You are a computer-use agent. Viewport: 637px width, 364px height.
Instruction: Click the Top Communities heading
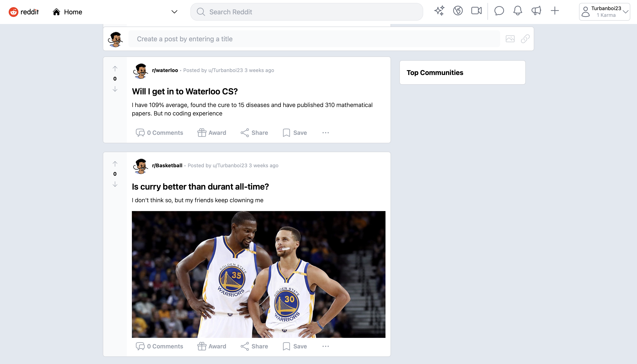435,72
